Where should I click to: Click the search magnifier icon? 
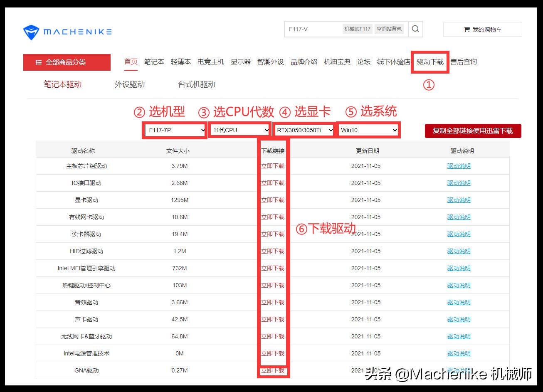click(x=415, y=29)
